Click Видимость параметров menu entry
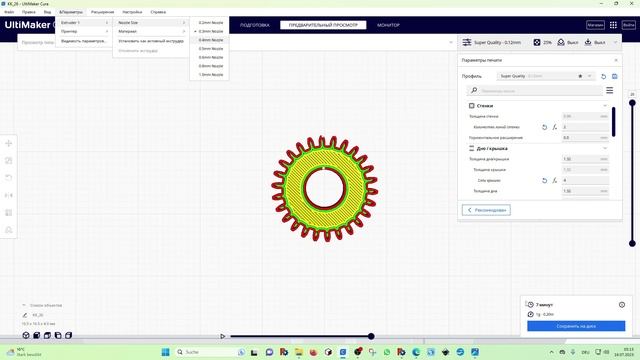 (84, 41)
